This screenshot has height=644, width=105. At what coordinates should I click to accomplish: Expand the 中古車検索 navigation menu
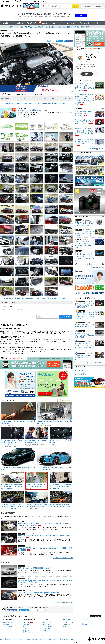click(x=19, y=23)
